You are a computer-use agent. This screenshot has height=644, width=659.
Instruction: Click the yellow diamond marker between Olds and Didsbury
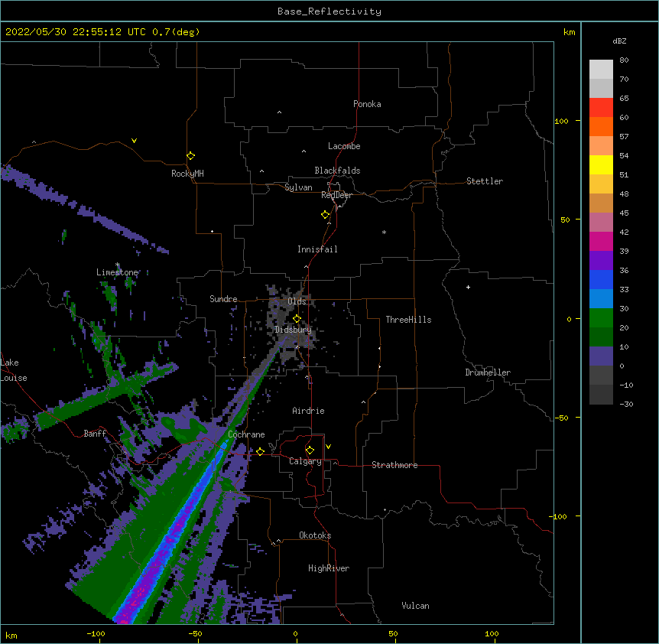pyautogui.click(x=297, y=319)
